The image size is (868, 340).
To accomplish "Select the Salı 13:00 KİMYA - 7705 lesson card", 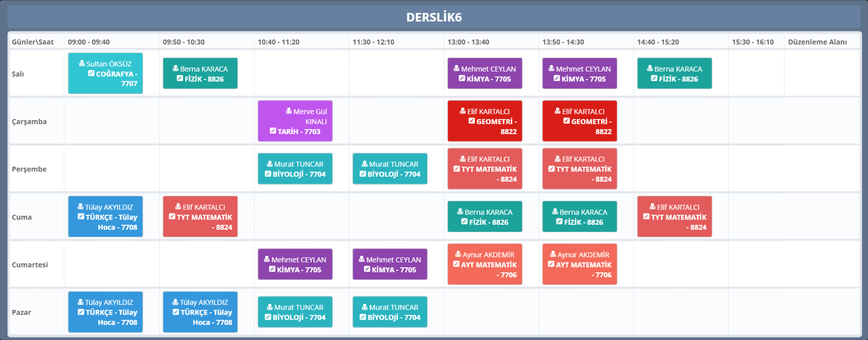I will [485, 74].
